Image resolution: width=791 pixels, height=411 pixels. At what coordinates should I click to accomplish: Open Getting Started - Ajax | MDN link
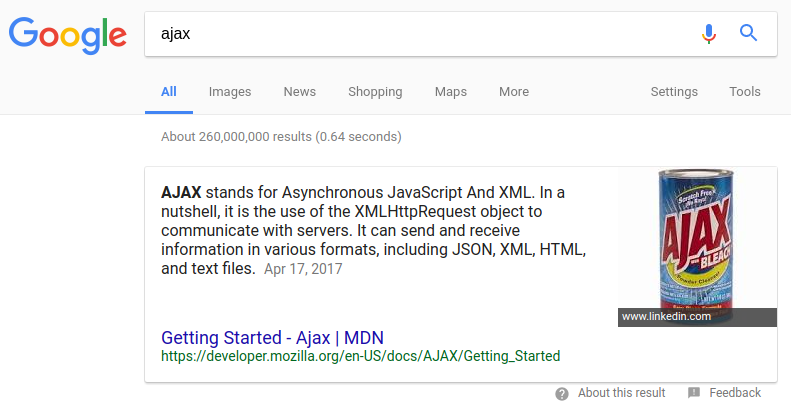tap(272, 337)
